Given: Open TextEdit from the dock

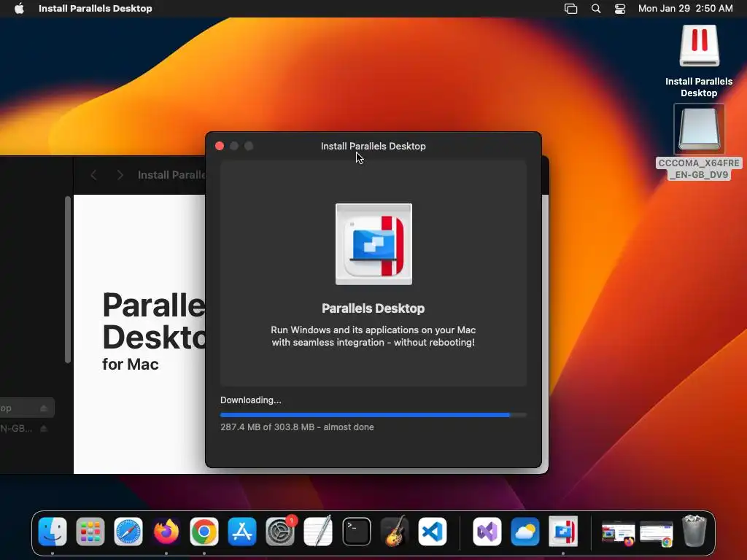Looking at the screenshot, I should pos(318,532).
